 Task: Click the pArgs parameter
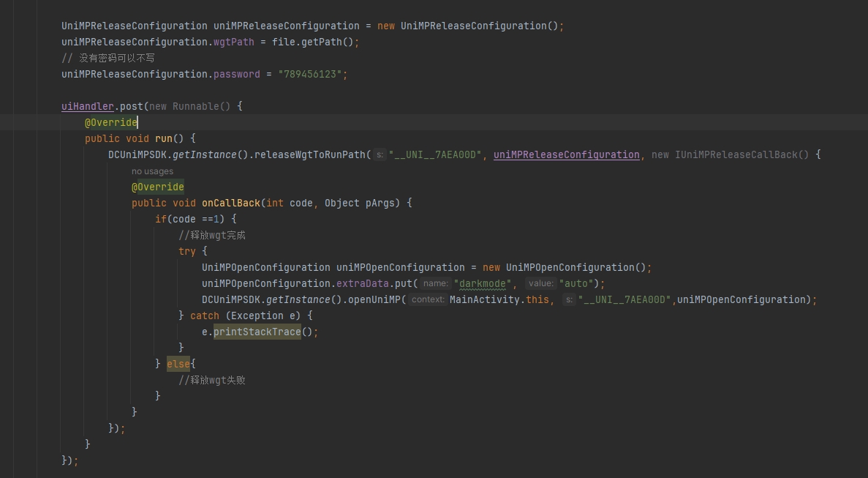pos(380,203)
